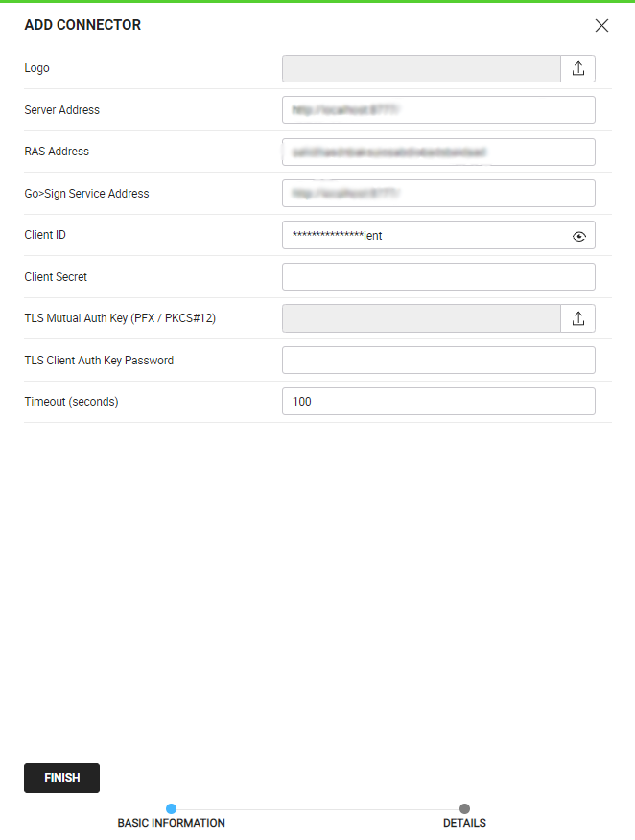Switch to the Details step label

coord(464,823)
